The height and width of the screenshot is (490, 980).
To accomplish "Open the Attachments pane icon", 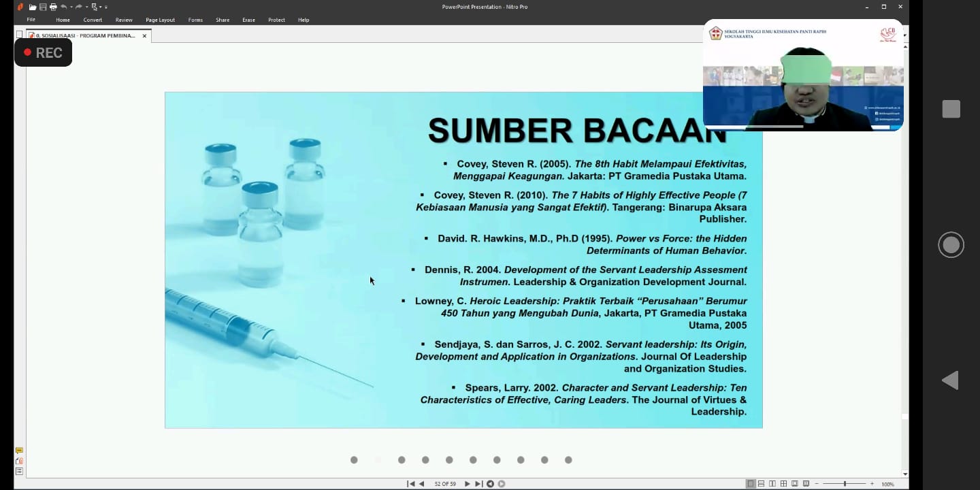I will [19, 461].
